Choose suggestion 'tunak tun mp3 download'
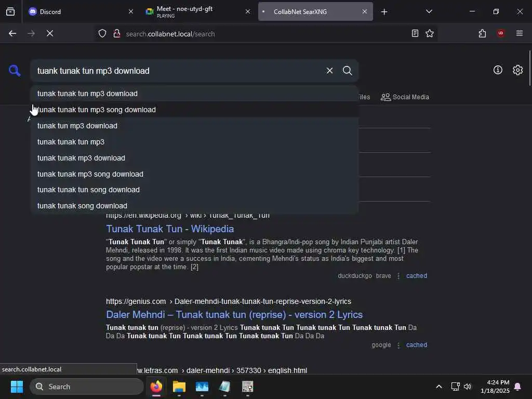This screenshot has width=532, height=399. [194, 126]
